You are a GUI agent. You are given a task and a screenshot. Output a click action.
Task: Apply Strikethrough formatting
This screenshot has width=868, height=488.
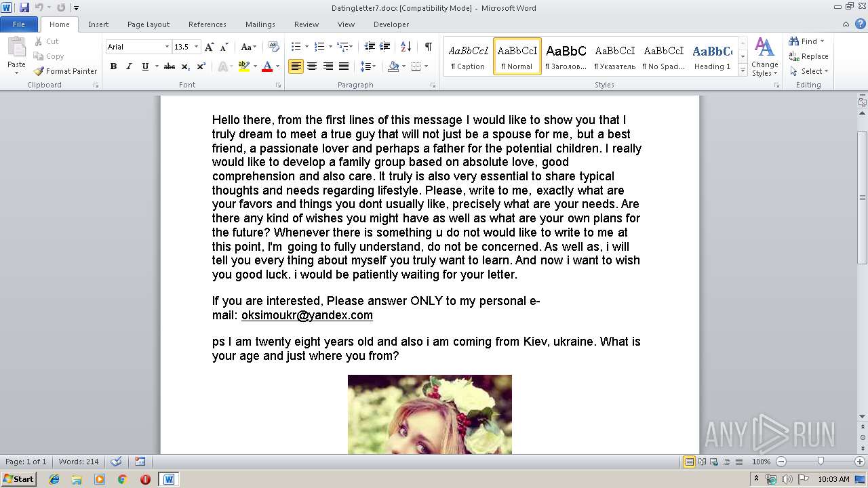(x=170, y=66)
